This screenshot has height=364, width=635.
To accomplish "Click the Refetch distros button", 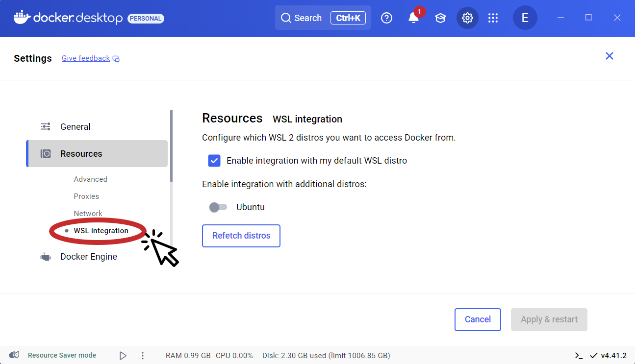I will (x=241, y=236).
